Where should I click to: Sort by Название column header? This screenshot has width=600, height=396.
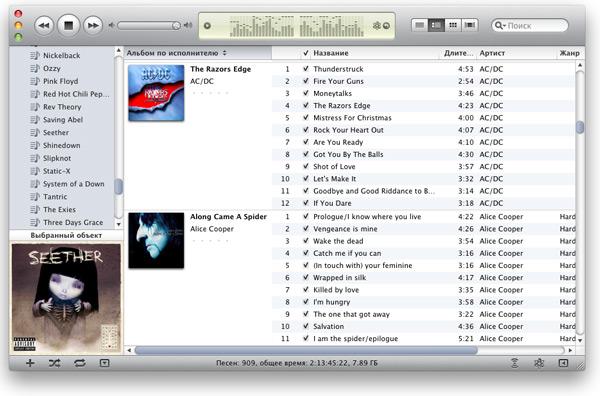tap(375, 53)
